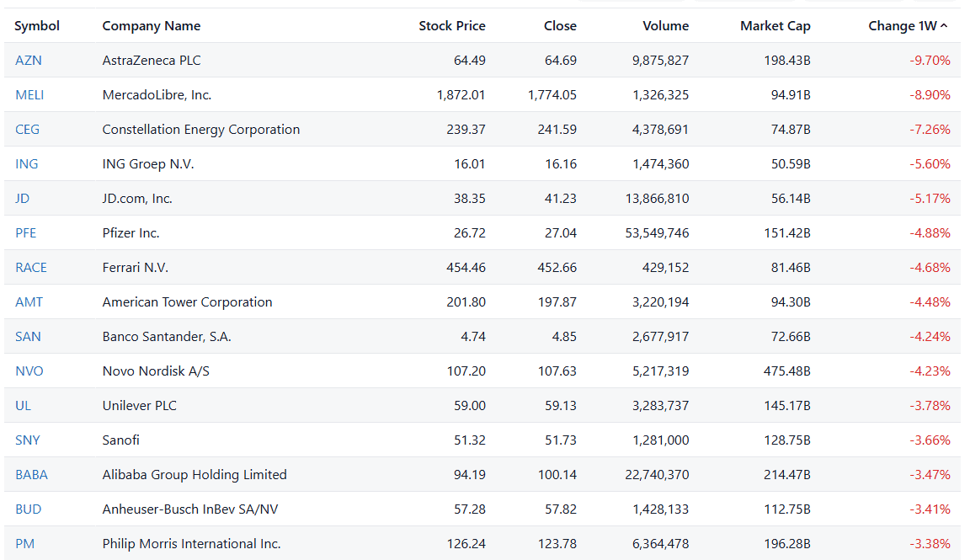Viewport: 970px width, 560px height.
Task: Sort the table by Symbol column
Action: pyautogui.click(x=37, y=26)
